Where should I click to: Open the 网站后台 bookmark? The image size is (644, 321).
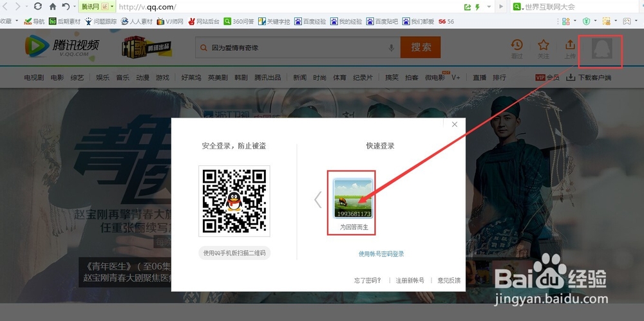tap(204, 21)
